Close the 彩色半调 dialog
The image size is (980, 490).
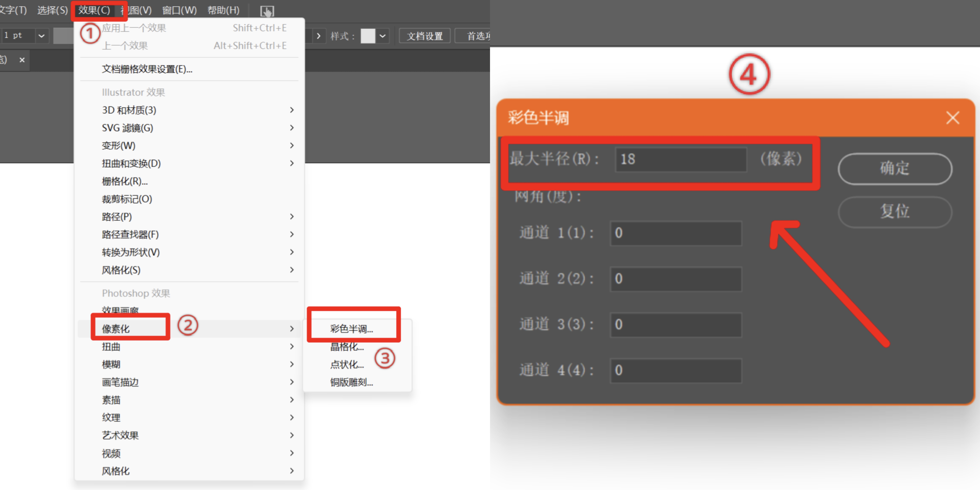(x=952, y=118)
